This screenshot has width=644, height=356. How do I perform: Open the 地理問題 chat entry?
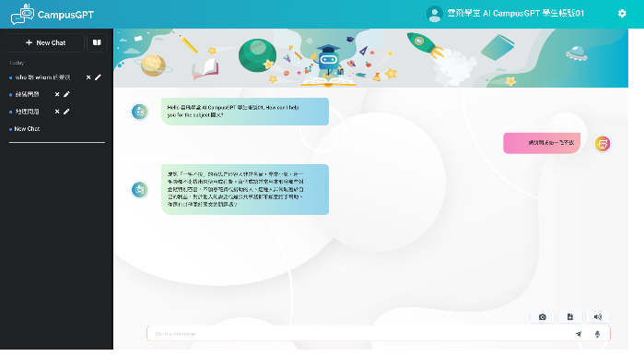pos(27,112)
